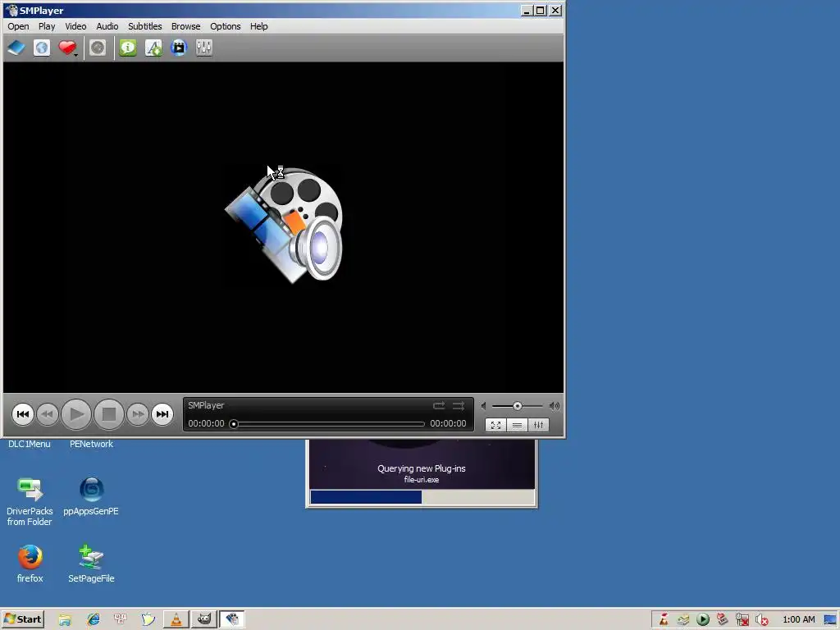Open the Subtitles menu
Viewport: 840px width, 630px height.
144,26
